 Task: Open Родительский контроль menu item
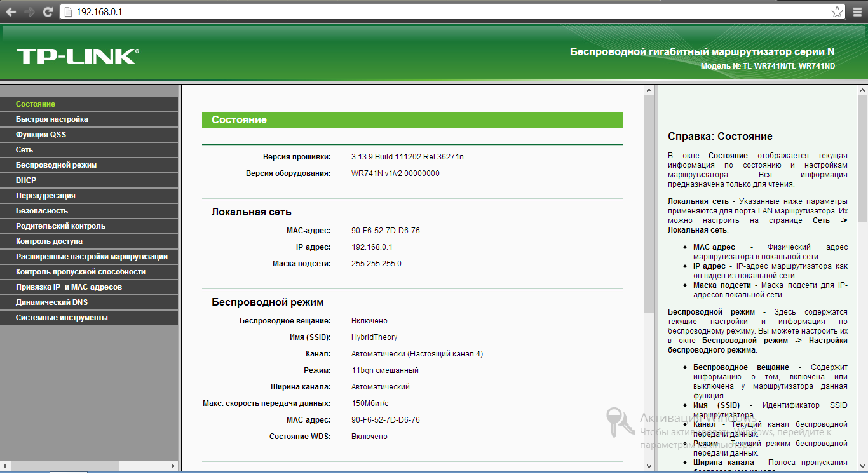pos(89,226)
